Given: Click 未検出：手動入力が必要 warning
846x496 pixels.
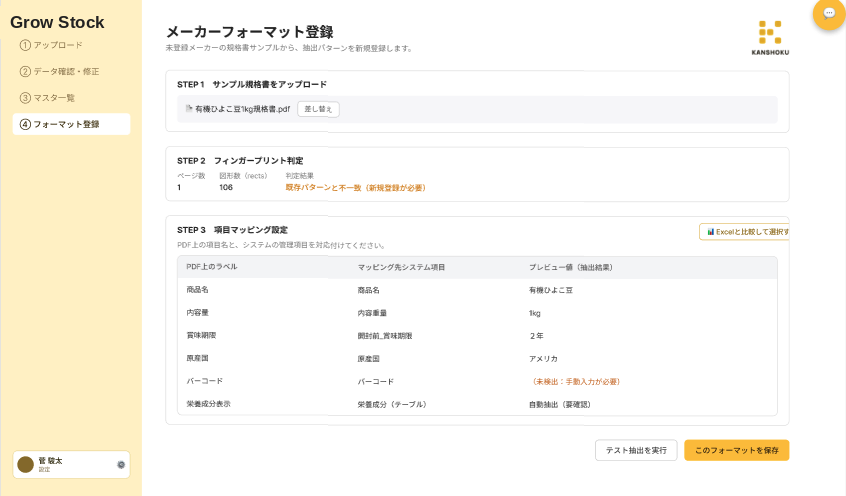Looking at the screenshot, I should point(575,382).
